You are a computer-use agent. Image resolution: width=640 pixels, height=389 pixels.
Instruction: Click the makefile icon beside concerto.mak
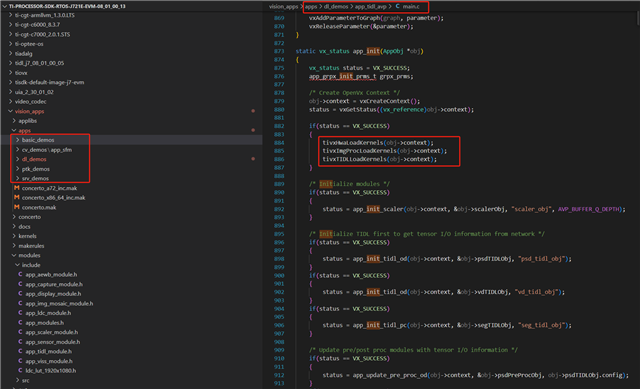tap(17, 207)
